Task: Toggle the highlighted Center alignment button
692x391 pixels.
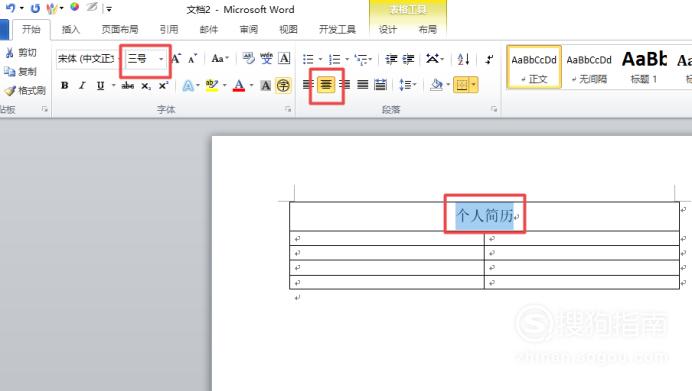Action: [x=326, y=84]
